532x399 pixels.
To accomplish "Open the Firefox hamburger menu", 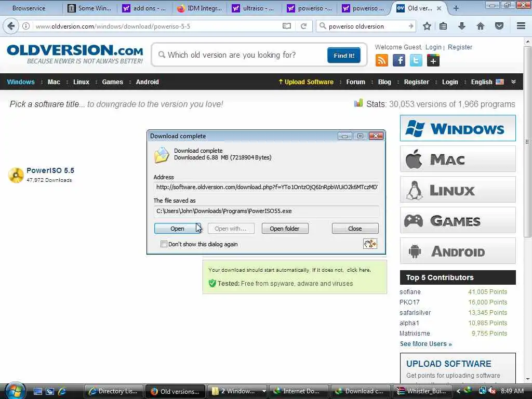I will 521,26.
